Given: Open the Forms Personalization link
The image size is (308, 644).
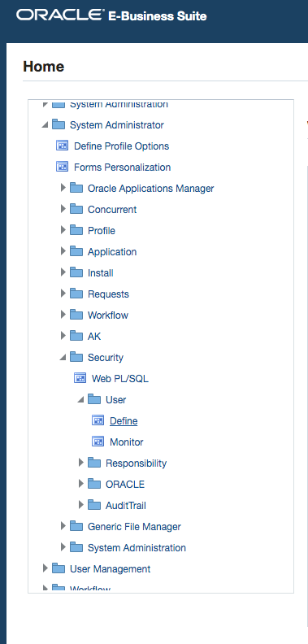Looking at the screenshot, I should (123, 168).
